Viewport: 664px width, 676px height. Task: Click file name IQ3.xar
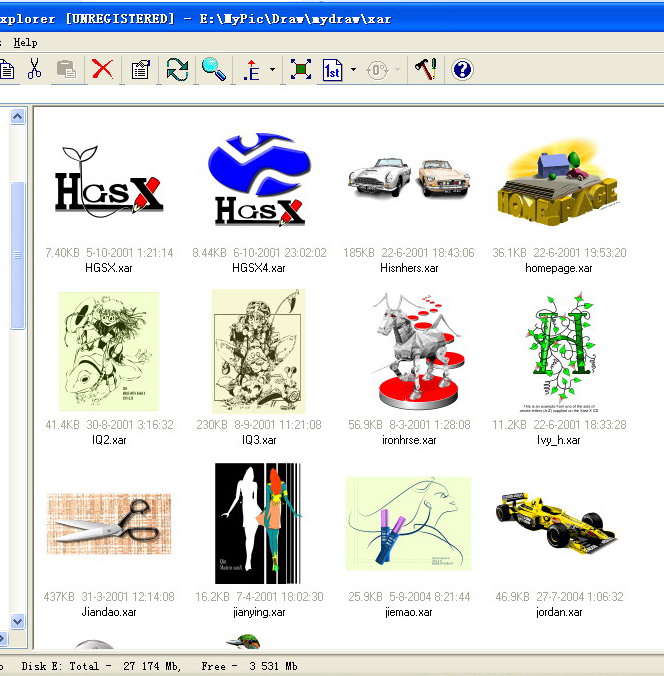click(259, 440)
